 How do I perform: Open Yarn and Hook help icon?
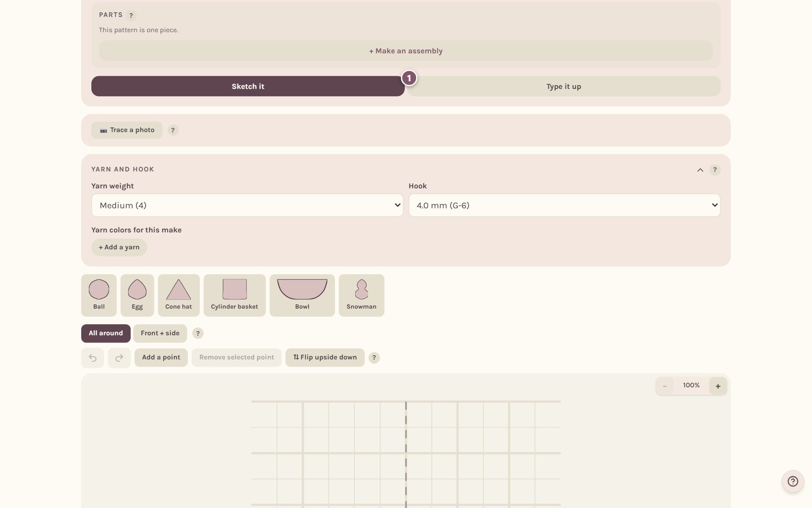pyautogui.click(x=715, y=170)
